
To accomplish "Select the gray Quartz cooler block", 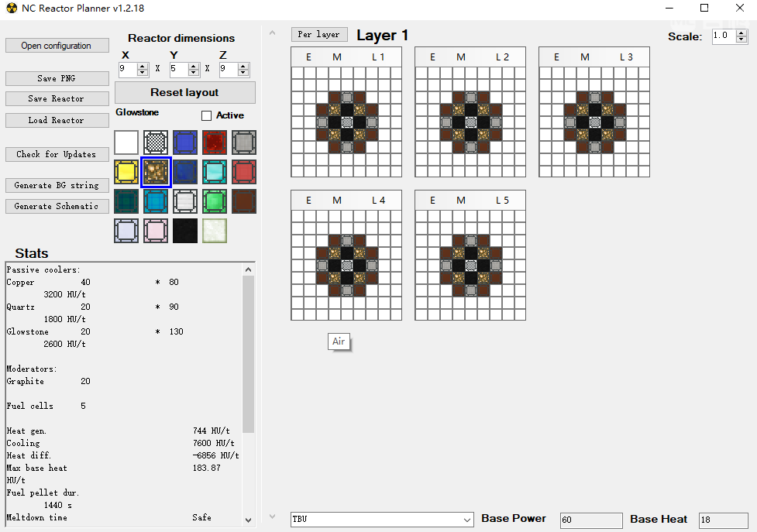I will click(244, 142).
